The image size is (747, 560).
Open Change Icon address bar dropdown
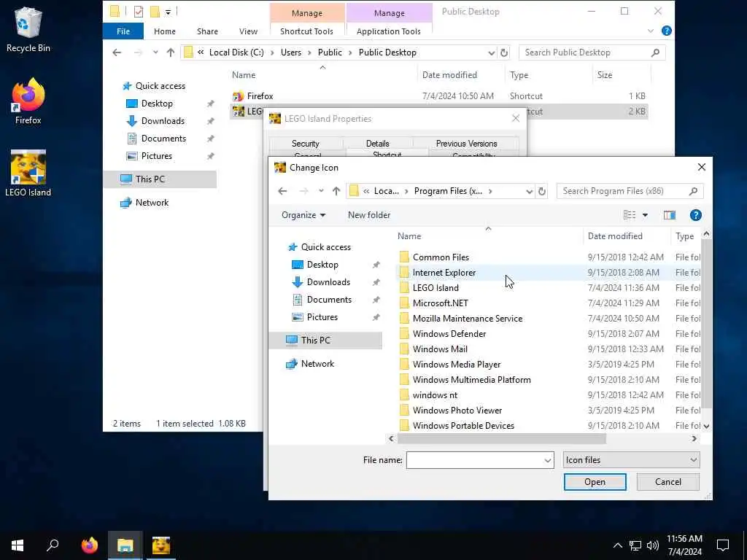click(x=529, y=191)
